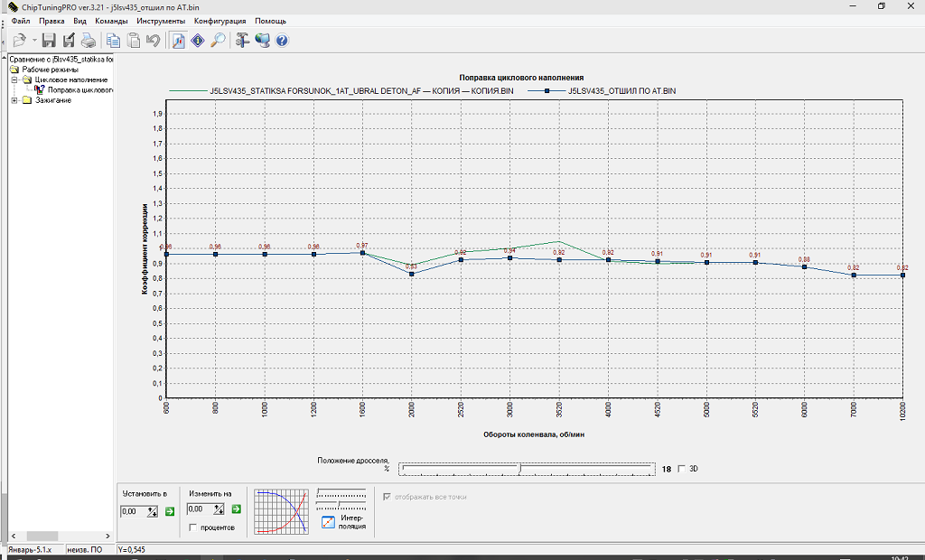The width and height of the screenshot is (925, 560).
Task: Toggle the graph view toolbar icon
Action: click(178, 40)
